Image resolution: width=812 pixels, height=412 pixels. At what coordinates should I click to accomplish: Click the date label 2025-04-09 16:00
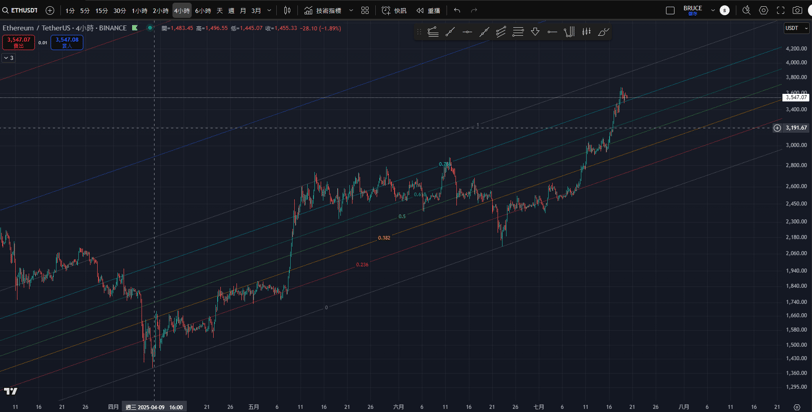click(154, 407)
